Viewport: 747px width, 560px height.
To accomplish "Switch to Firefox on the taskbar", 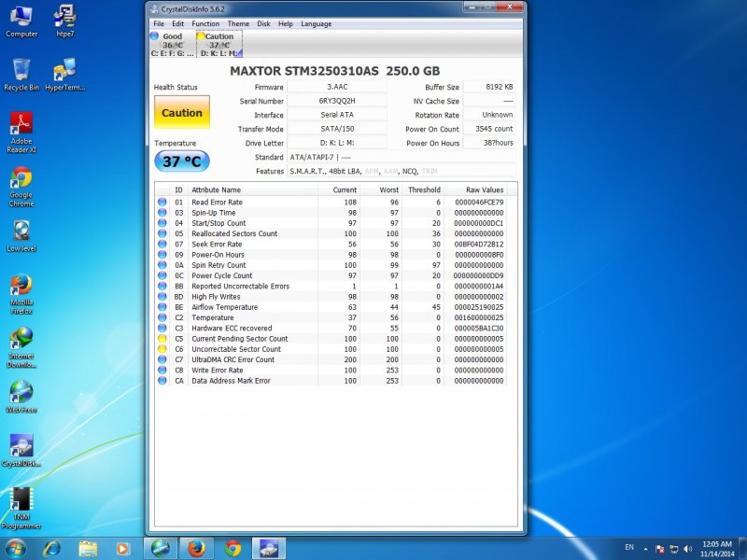I will pyautogui.click(x=197, y=549).
